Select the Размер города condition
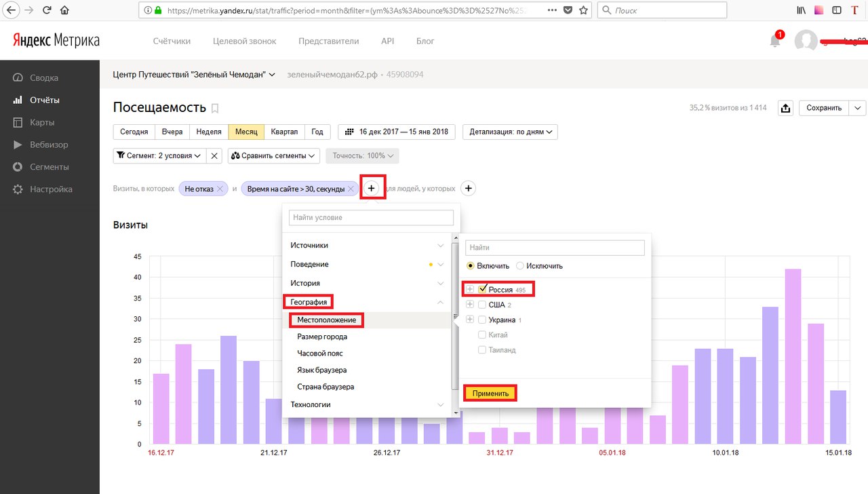 [x=367, y=337]
